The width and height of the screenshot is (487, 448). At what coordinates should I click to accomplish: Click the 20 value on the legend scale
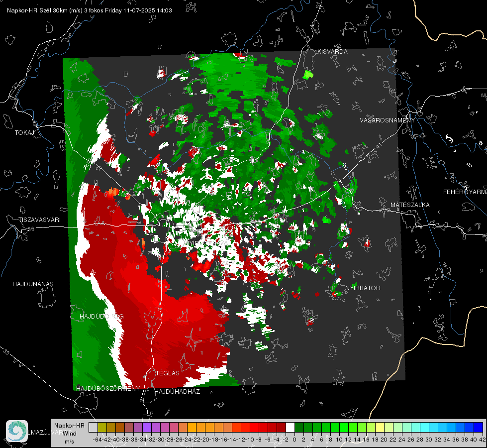tap(384, 440)
